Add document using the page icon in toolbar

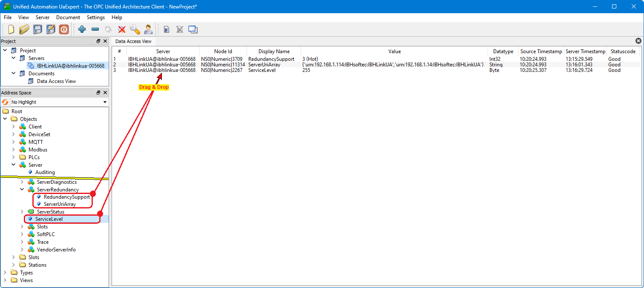point(167,29)
